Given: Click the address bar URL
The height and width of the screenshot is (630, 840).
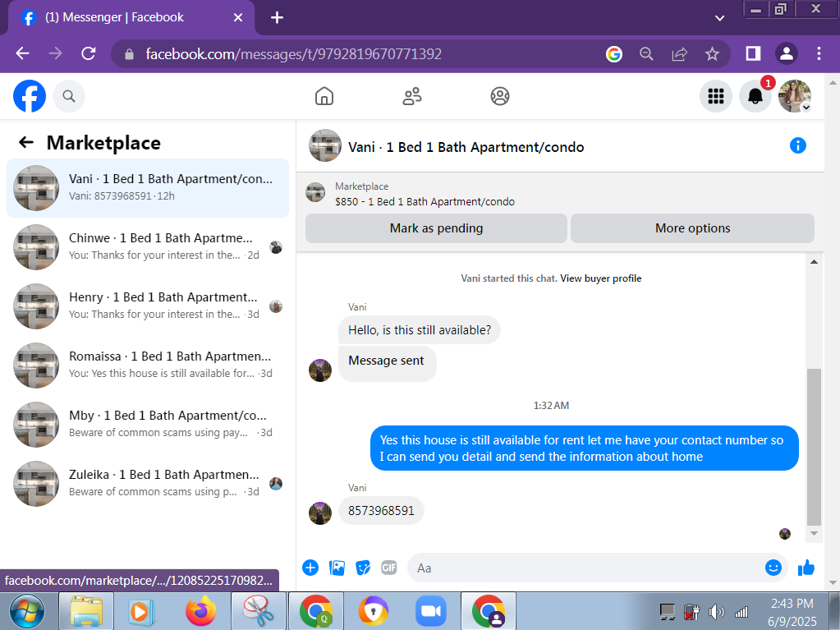Looking at the screenshot, I should tap(294, 54).
